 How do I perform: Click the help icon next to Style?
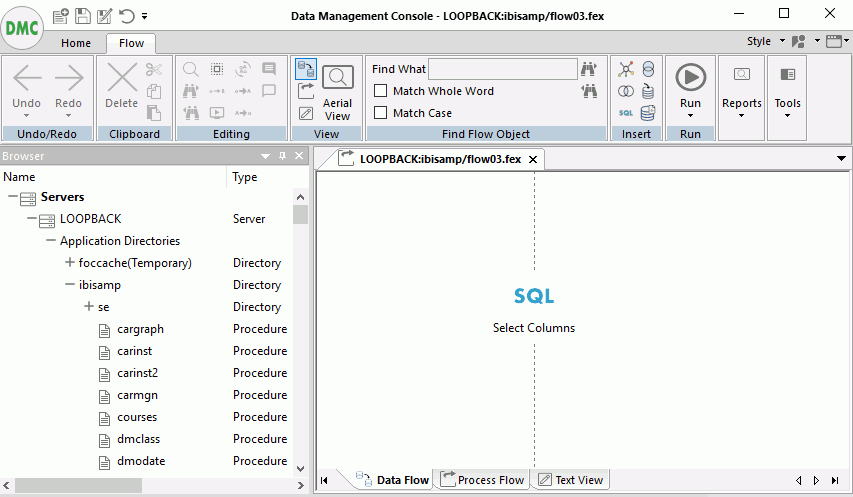pos(799,41)
